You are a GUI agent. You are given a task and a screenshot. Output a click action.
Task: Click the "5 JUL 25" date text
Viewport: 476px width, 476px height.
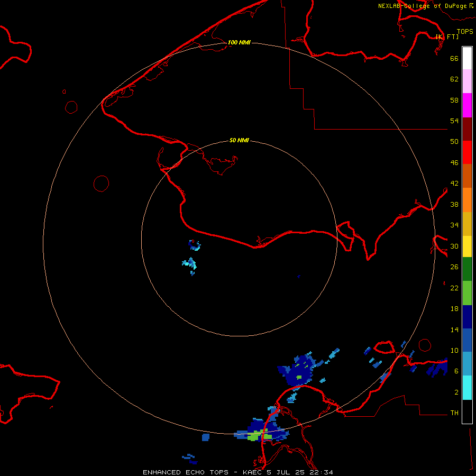pos(286,472)
